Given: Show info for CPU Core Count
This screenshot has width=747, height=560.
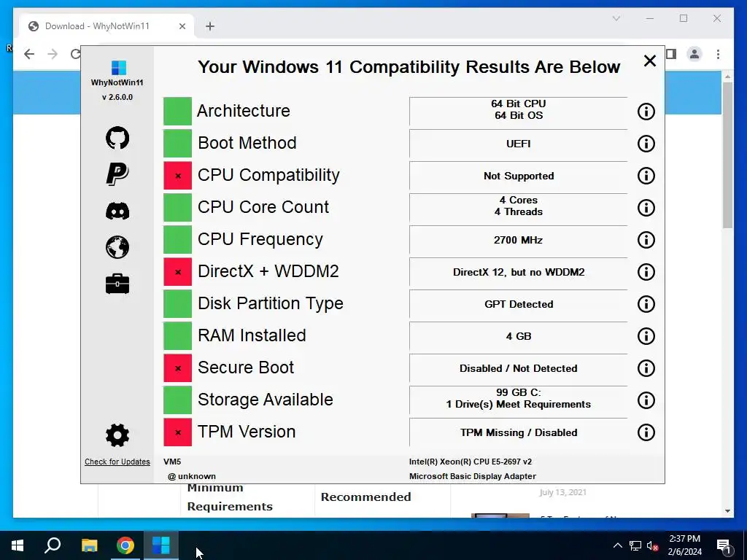Looking at the screenshot, I should (x=646, y=208).
